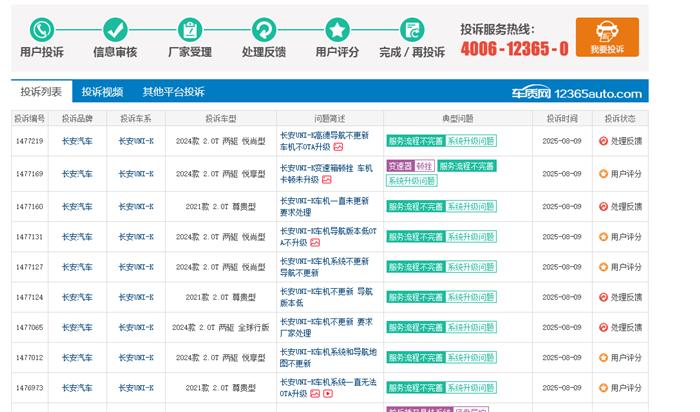Click the 用户投诉 step icon

coord(41,29)
